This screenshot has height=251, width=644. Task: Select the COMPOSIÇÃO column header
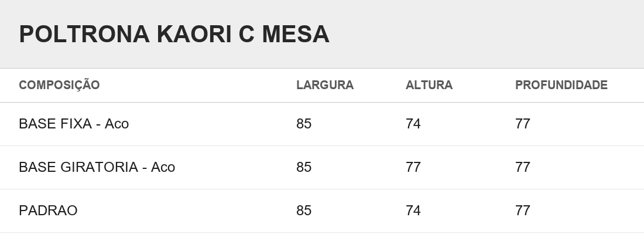[x=59, y=84]
